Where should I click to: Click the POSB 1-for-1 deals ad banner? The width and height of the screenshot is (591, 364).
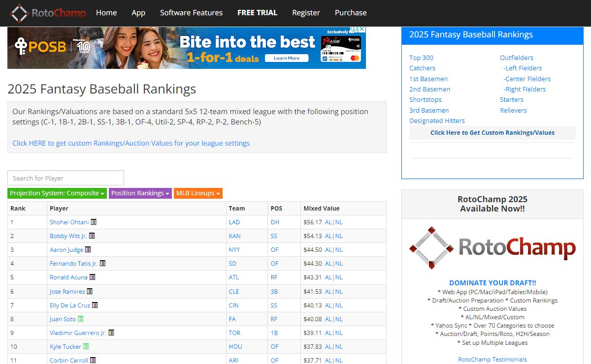[187, 48]
